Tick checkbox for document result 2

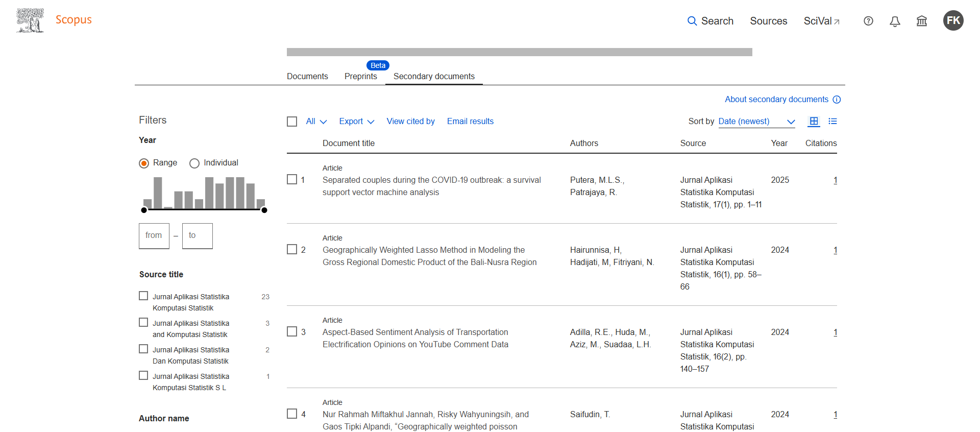click(x=292, y=249)
